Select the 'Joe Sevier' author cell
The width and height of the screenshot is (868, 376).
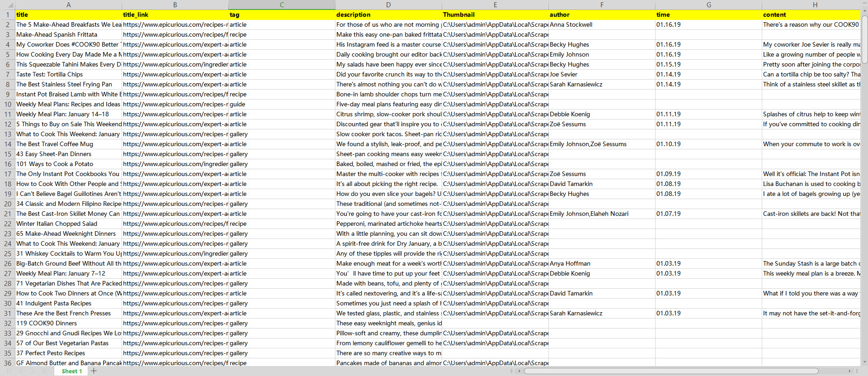[x=602, y=74]
